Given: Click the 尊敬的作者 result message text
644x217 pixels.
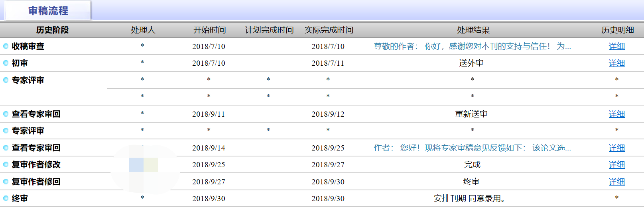Looking at the screenshot, I should tap(472, 46).
